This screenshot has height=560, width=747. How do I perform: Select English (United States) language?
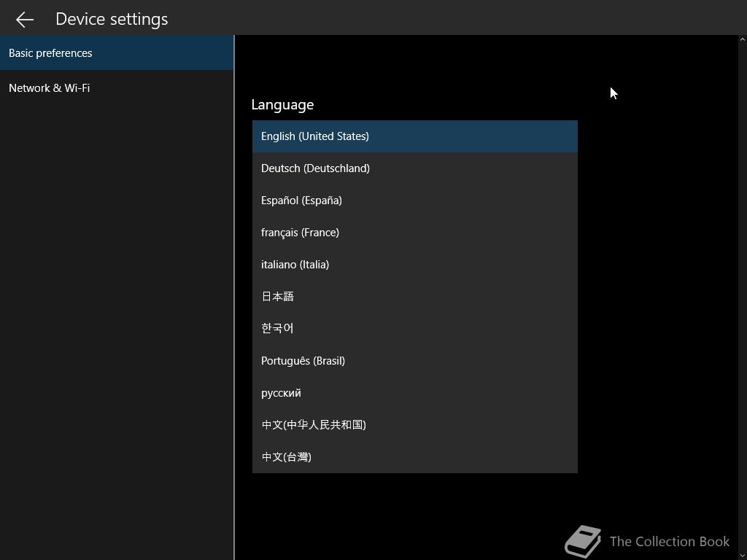[x=414, y=136]
